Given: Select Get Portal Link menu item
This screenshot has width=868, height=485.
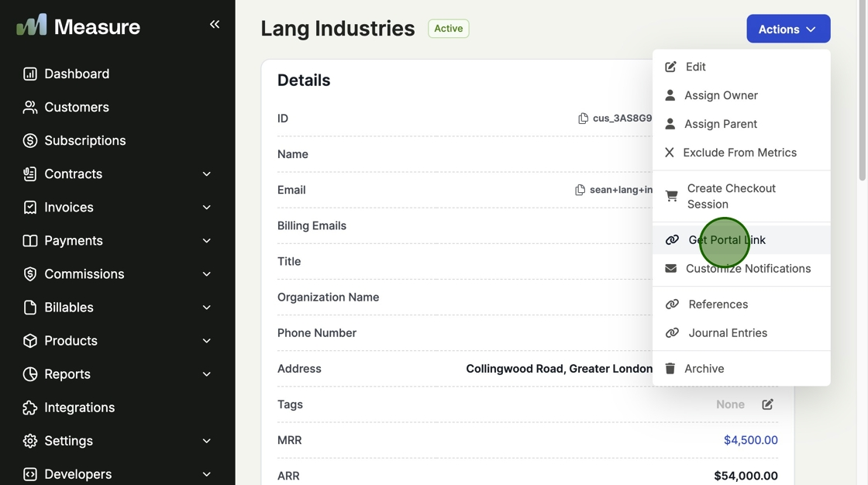Looking at the screenshot, I should [x=726, y=240].
